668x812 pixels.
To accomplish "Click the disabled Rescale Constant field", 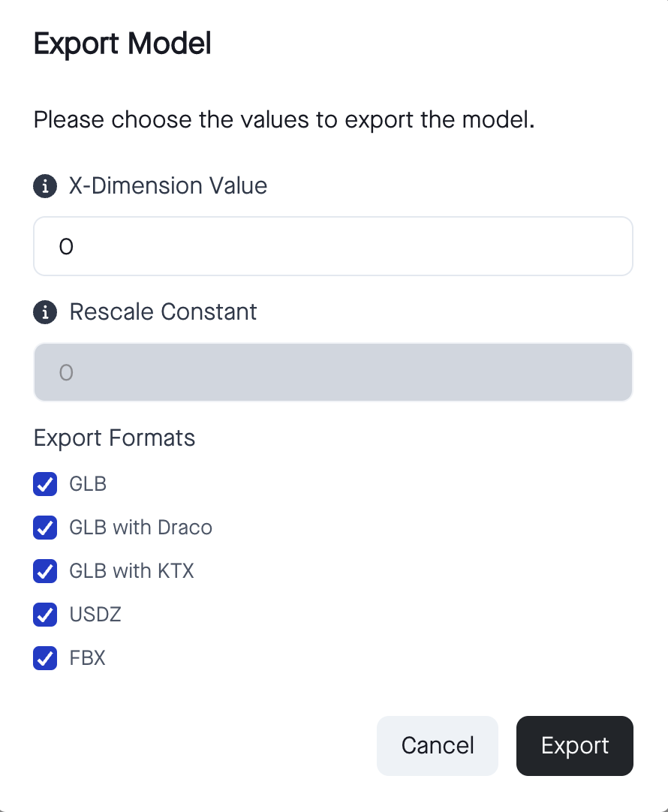I will [x=333, y=372].
